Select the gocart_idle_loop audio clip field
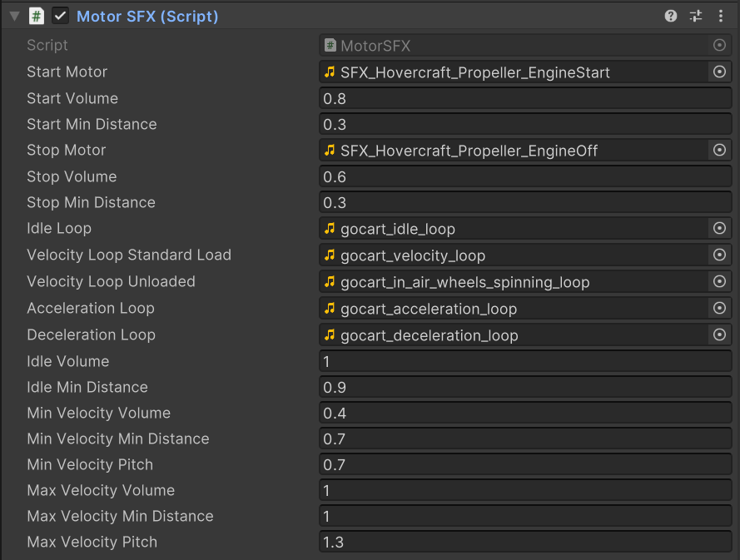 tap(514, 229)
